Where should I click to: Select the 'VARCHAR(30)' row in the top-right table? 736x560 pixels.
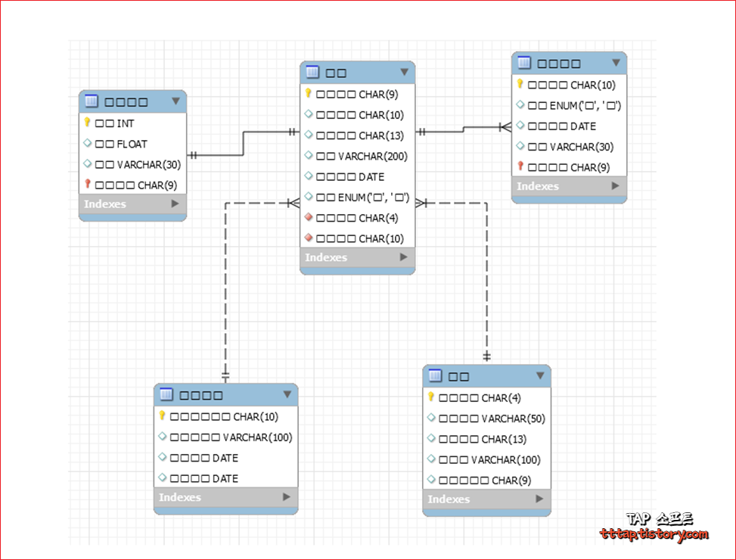[569, 147]
